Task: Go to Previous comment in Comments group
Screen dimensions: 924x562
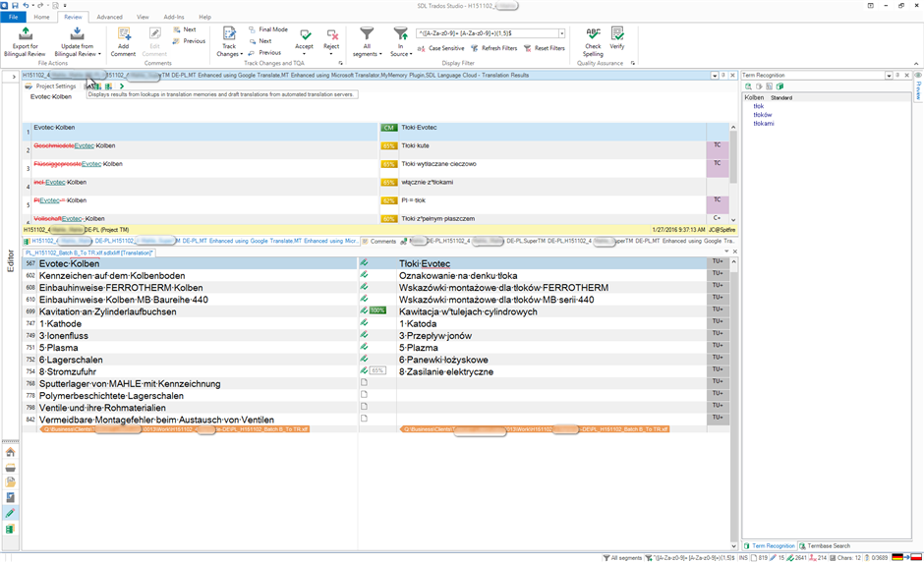Action: (189, 41)
